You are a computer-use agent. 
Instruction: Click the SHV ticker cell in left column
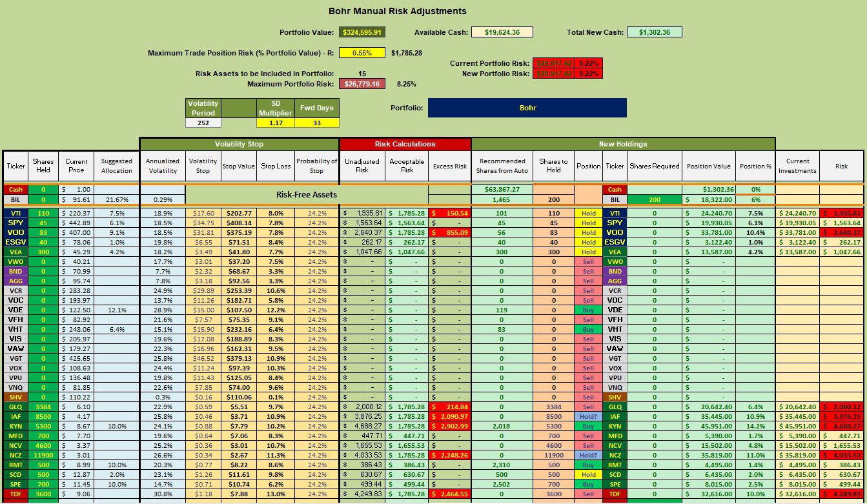14,397
